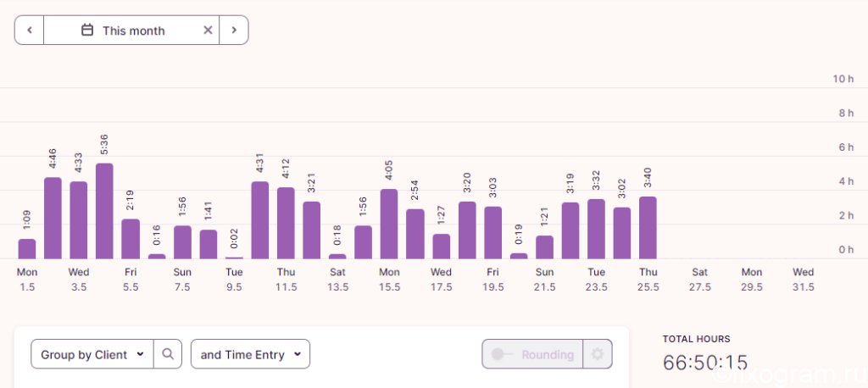Select the Thursday 25.5 bar labeled 3:40
The height and width of the screenshot is (388, 868).
648,228
